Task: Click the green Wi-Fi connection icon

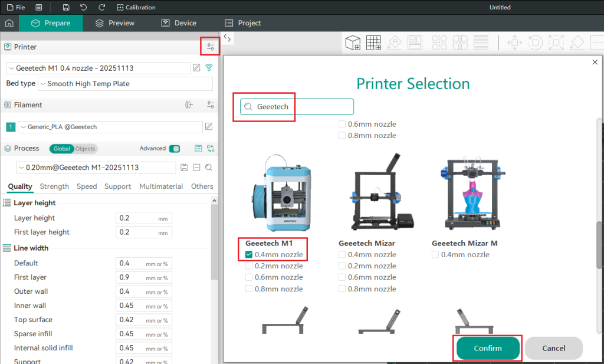Action: [x=209, y=68]
